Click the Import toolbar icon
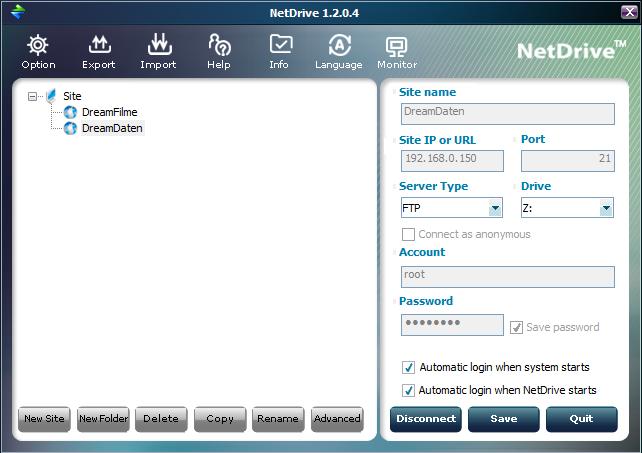 [160, 44]
